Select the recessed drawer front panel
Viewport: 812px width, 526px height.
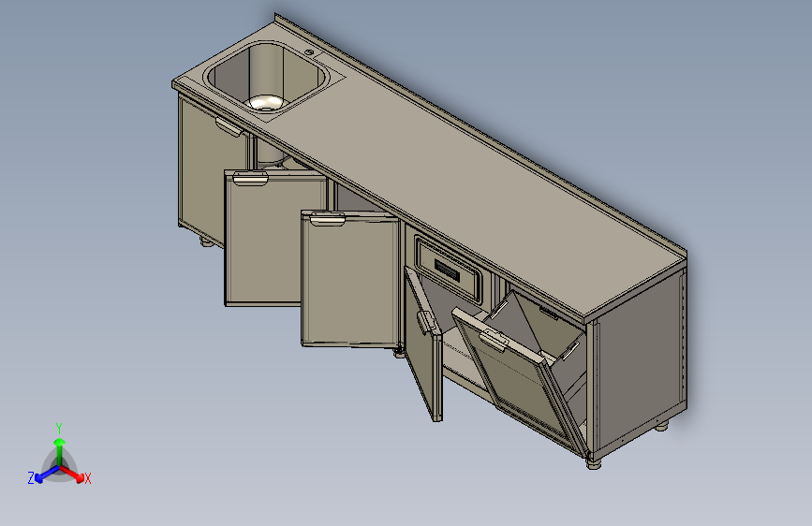pyautogui.click(x=449, y=270)
